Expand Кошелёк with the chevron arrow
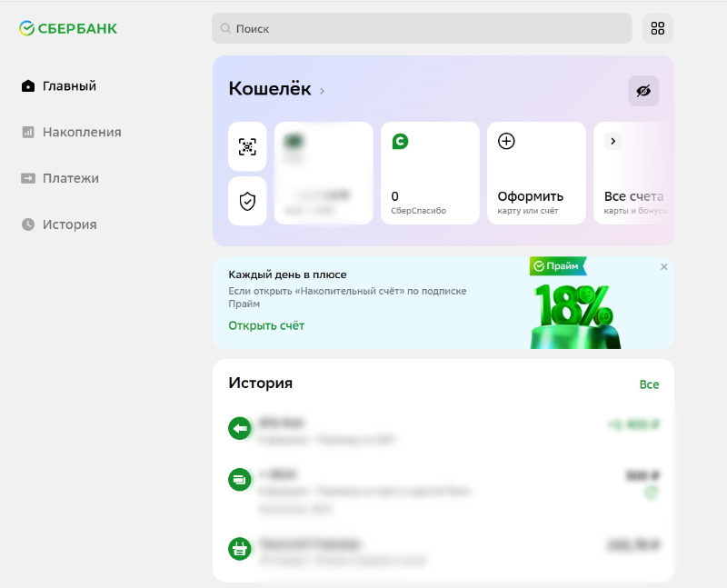Screen dimensions: 727x588 [x=323, y=91]
